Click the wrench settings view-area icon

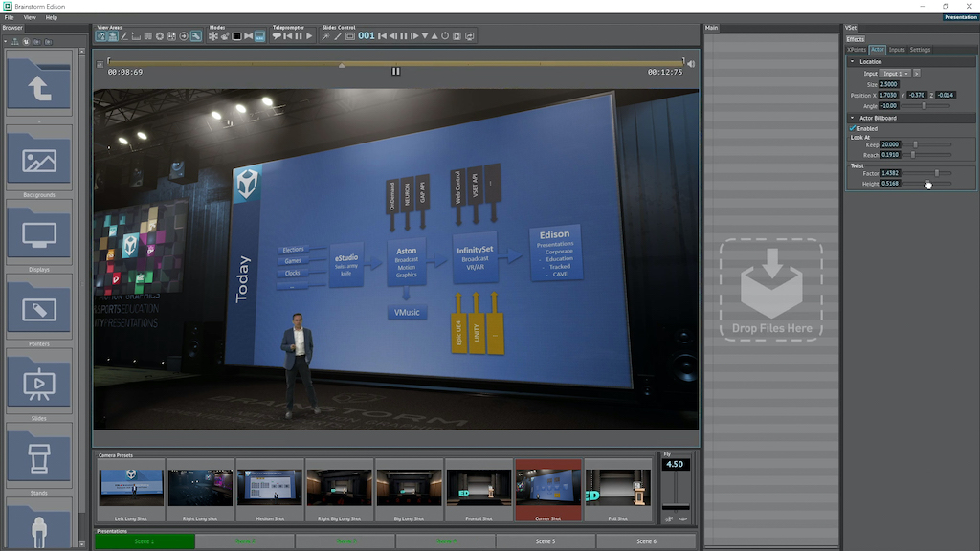195,36
